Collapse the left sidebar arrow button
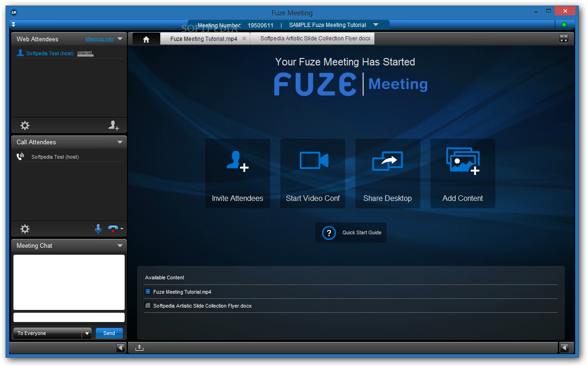The width and height of the screenshot is (588, 367). click(x=120, y=348)
